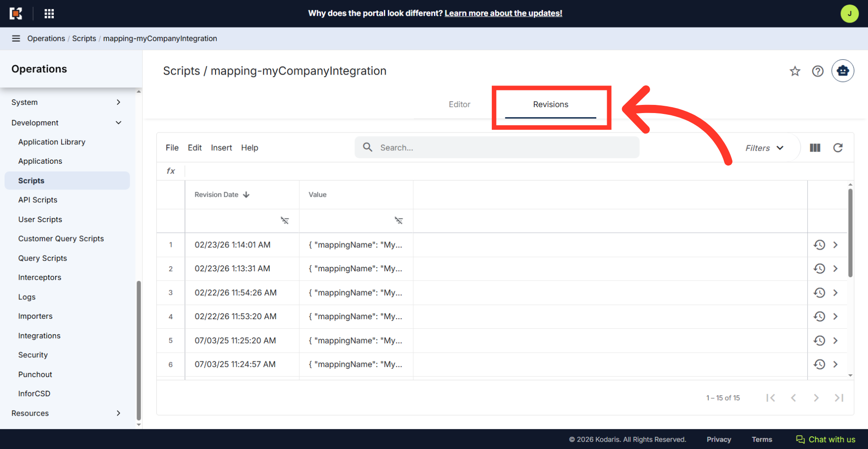Click the Kodaris logo icon
Image resolution: width=868 pixels, height=449 pixels.
coord(16,14)
